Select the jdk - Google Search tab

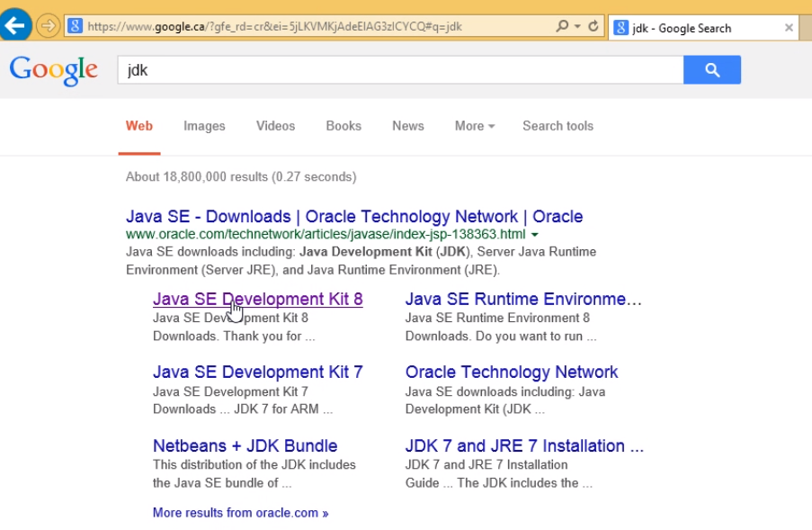pyautogui.click(x=704, y=28)
